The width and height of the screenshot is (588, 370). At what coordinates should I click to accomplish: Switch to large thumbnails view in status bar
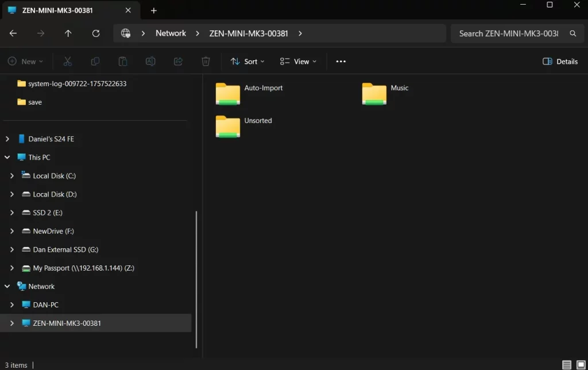581,364
